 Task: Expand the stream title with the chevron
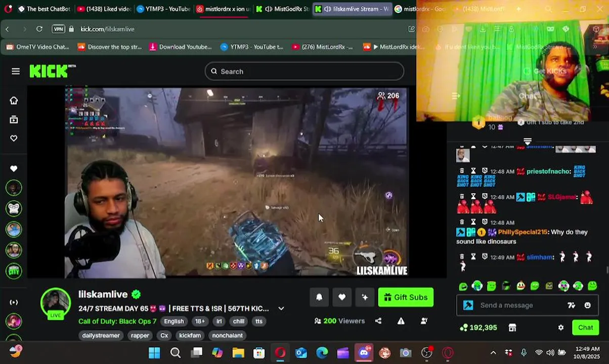tap(281, 308)
